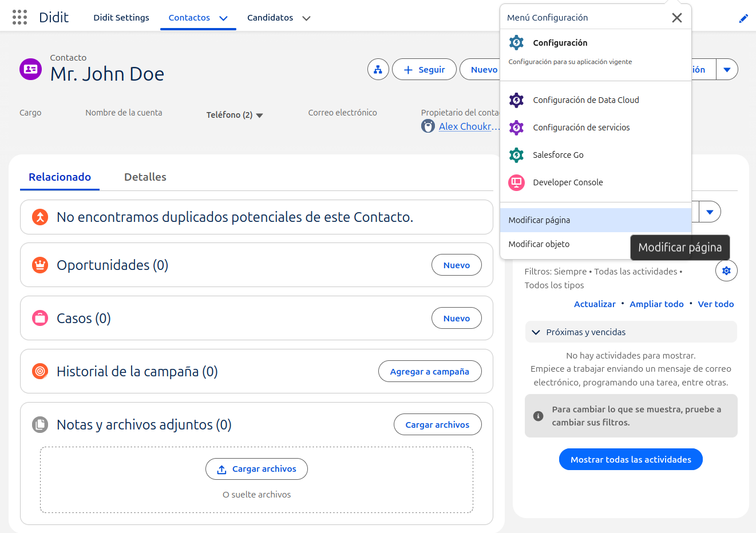The width and height of the screenshot is (756, 533).
Task: Click the Ampliar todo link
Action: tap(656, 304)
